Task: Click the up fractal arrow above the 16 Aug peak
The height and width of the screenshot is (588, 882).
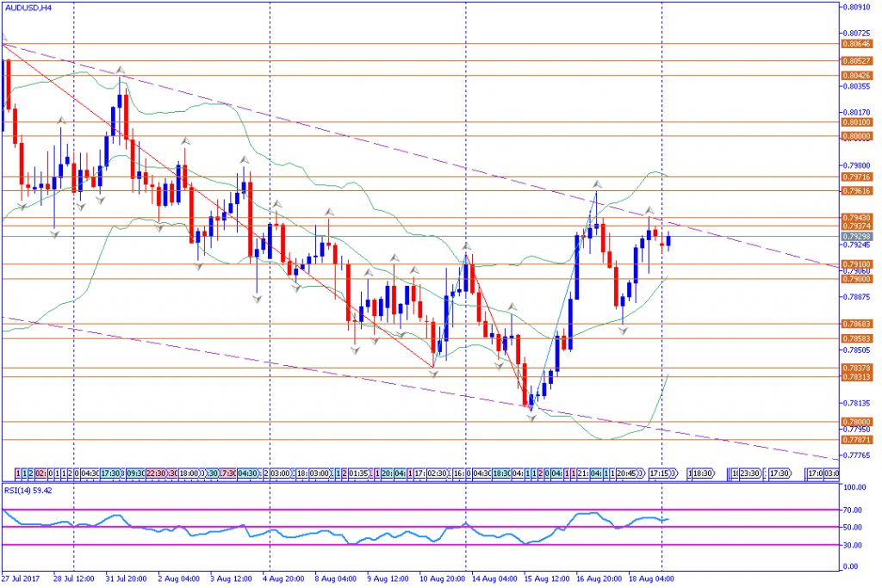Action: [596, 184]
